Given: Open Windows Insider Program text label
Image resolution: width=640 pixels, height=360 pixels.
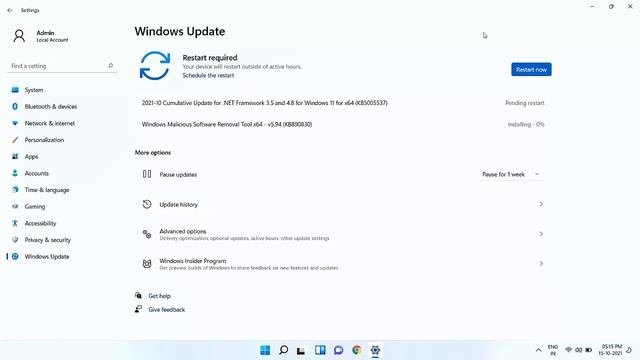Looking at the screenshot, I should [193, 260].
